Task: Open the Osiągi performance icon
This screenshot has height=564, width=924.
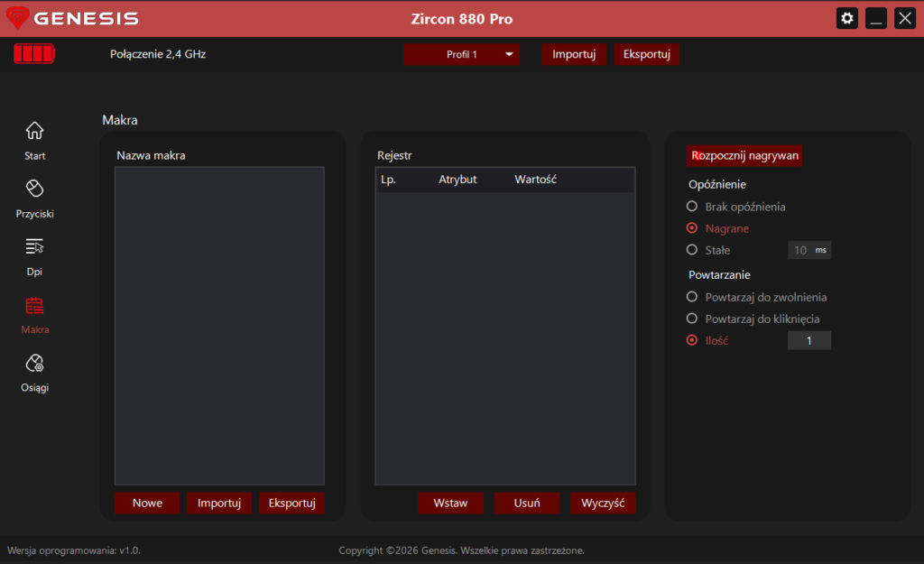Action: [34, 363]
